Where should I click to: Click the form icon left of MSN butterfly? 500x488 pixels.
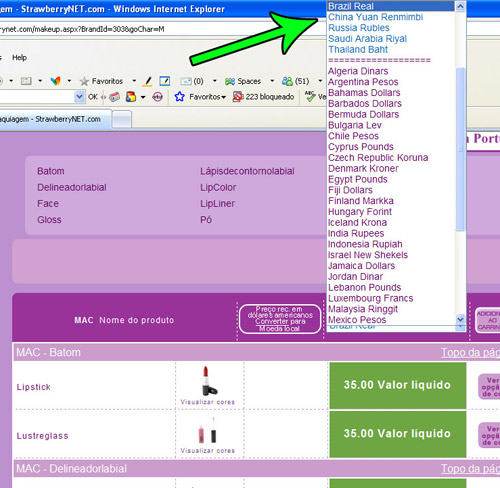click(26, 81)
